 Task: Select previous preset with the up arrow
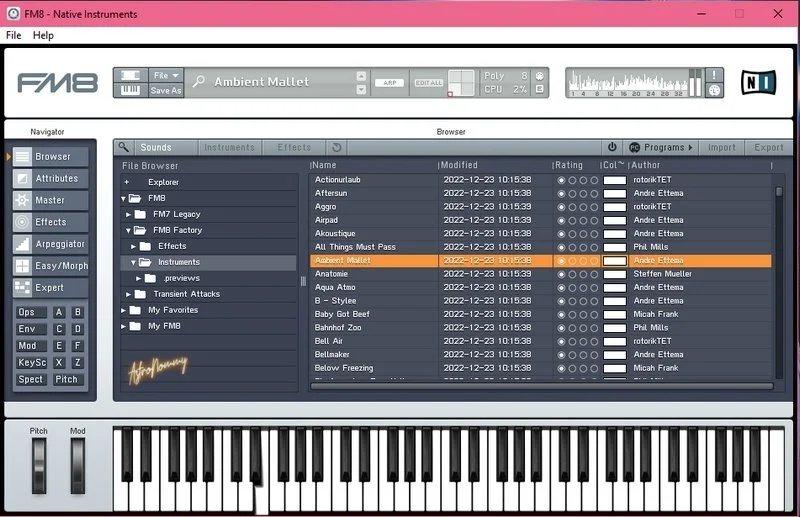coord(361,76)
